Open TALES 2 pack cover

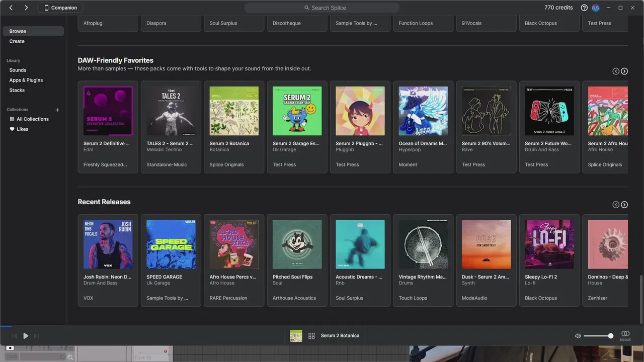[x=171, y=111]
